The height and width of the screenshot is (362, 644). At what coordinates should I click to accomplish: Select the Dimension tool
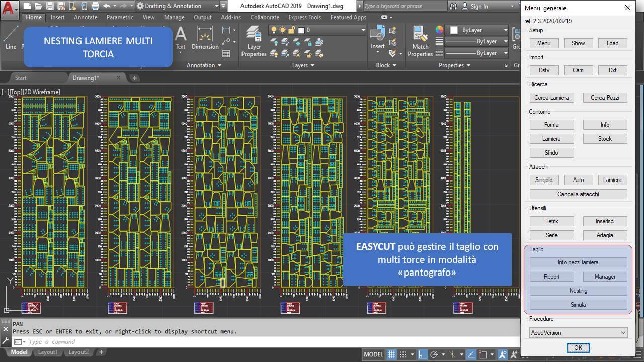click(x=205, y=38)
